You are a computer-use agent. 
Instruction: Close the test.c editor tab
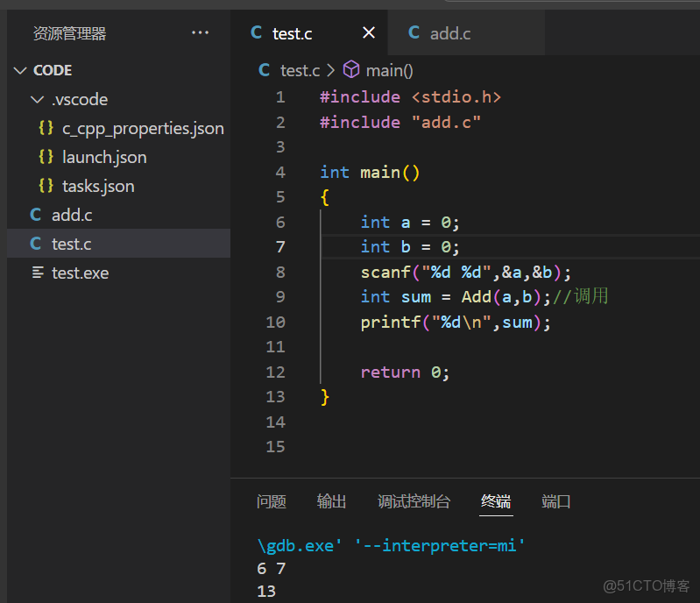369,33
